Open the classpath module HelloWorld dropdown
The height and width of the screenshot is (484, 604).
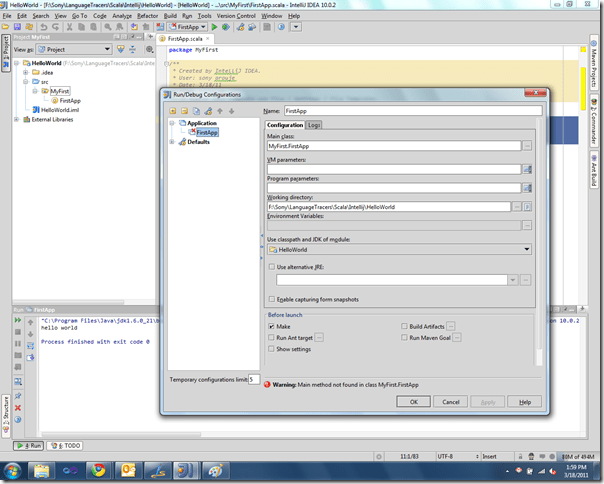point(527,249)
